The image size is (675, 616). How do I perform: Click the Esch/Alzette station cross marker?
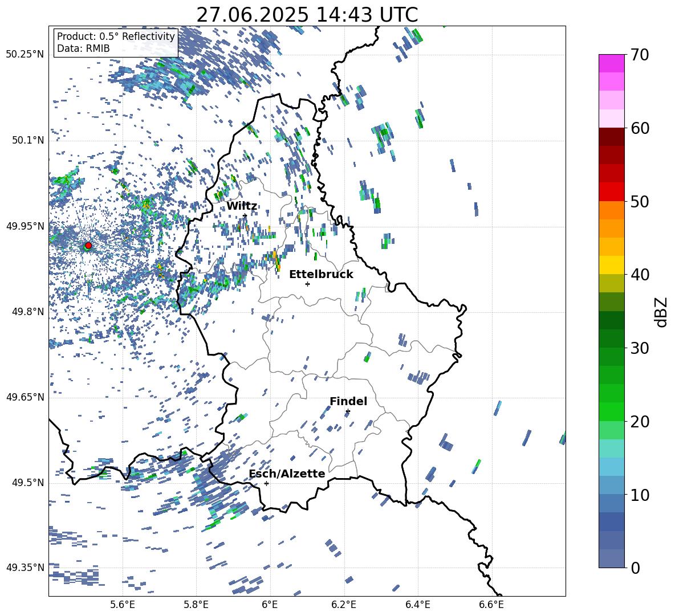click(266, 483)
